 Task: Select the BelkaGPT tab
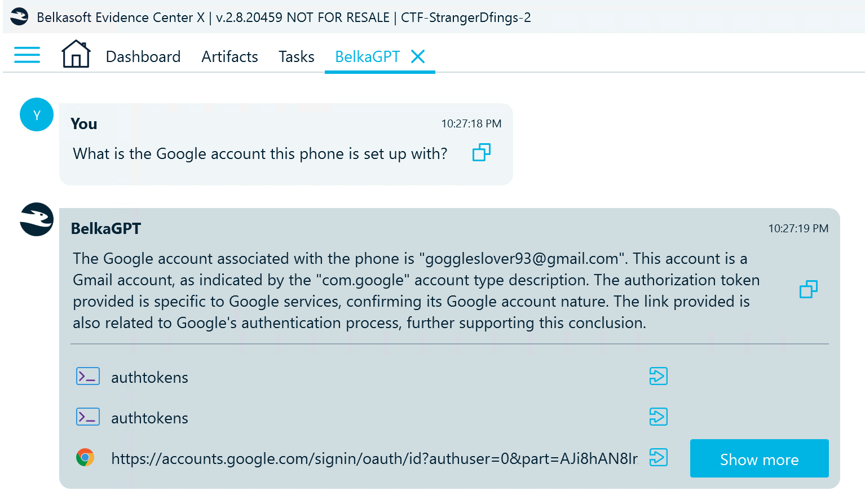[368, 57]
